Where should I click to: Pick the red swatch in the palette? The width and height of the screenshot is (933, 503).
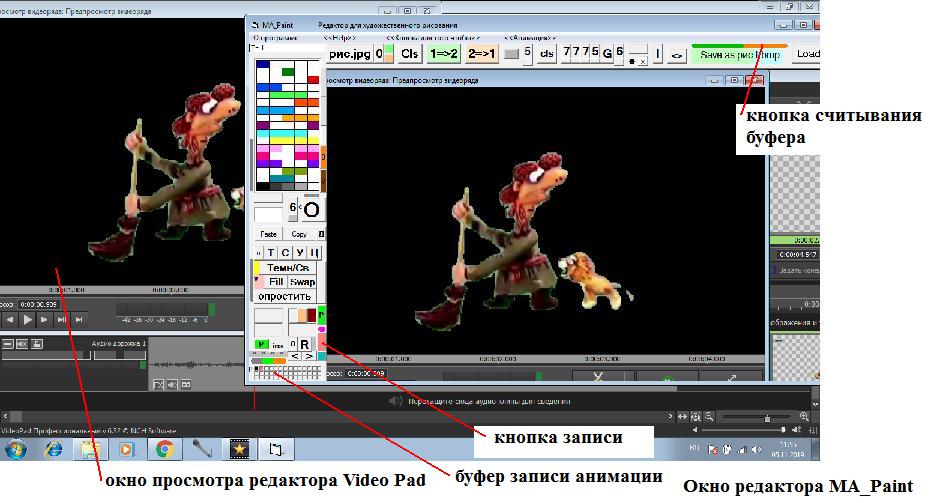314,80
